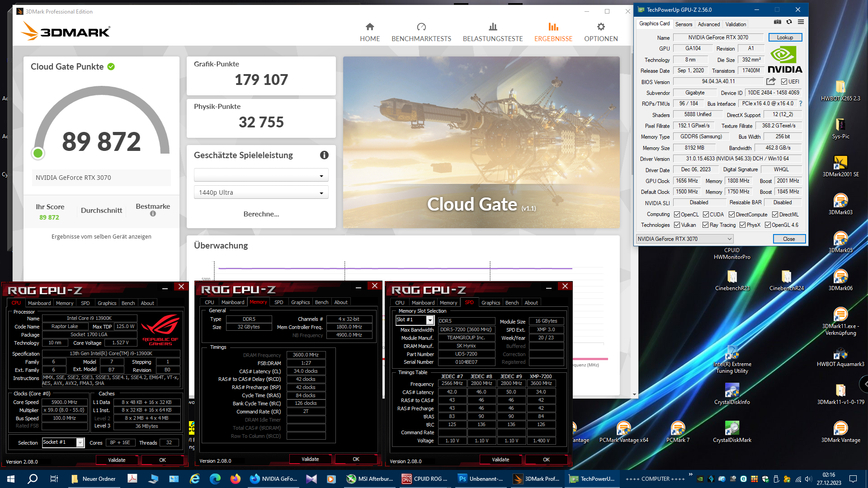Image resolution: width=868 pixels, height=488 pixels.
Task: Click the 3DMark window vertical scrollbar
Action: point(634,221)
